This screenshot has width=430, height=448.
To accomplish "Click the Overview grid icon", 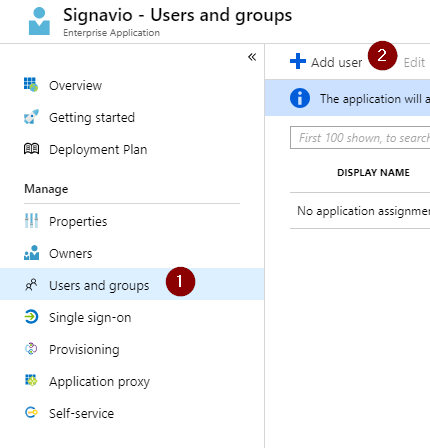I will pyautogui.click(x=31, y=85).
